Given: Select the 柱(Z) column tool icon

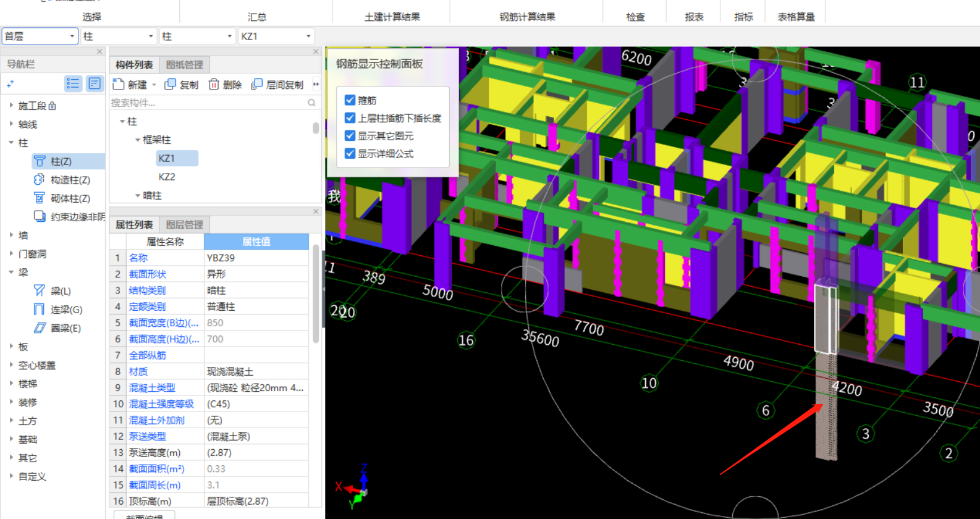Looking at the screenshot, I should tap(40, 161).
